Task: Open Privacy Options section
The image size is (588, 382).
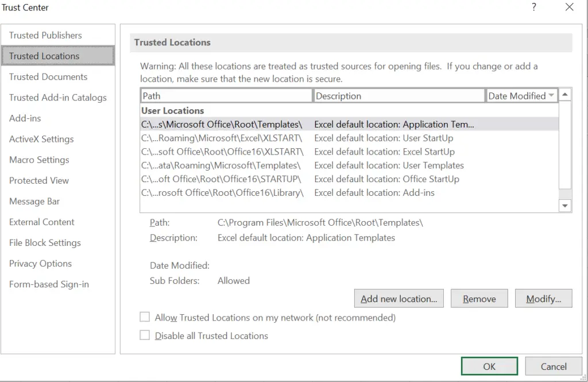Action: point(40,263)
